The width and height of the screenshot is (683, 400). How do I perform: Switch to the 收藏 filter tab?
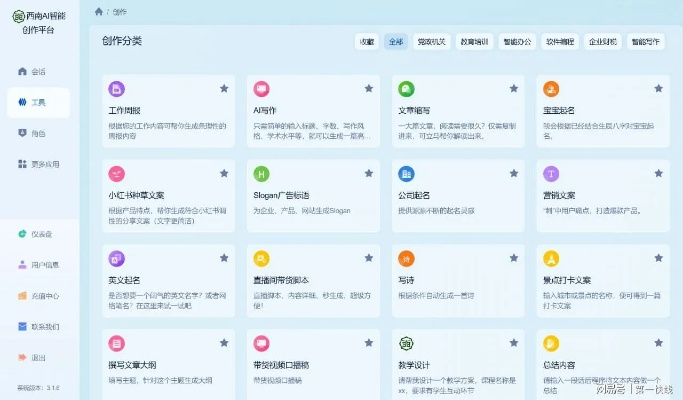(x=367, y=42)
